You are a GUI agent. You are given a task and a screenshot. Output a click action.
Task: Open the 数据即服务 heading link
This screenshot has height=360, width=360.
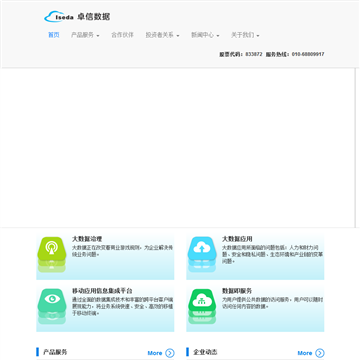[x=237, y=291]
